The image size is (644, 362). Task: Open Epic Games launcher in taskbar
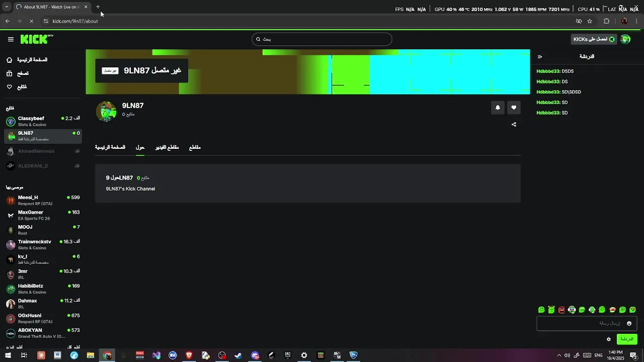point(287,355)
